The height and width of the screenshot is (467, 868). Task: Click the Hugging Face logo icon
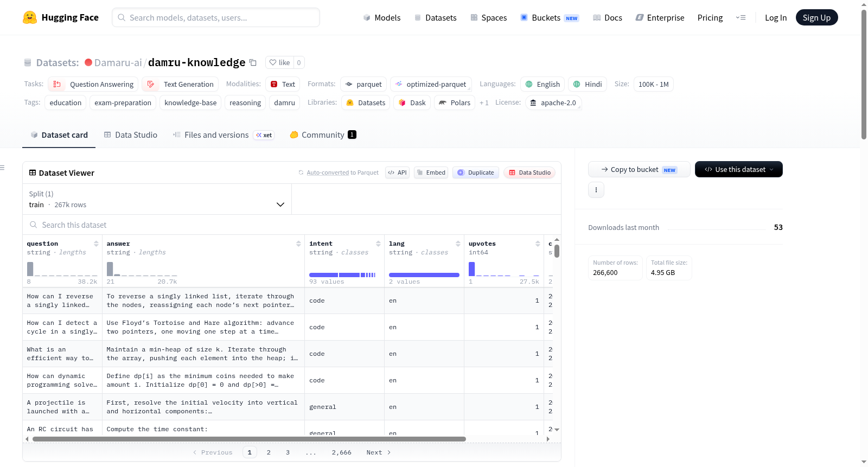pos(30,17)
